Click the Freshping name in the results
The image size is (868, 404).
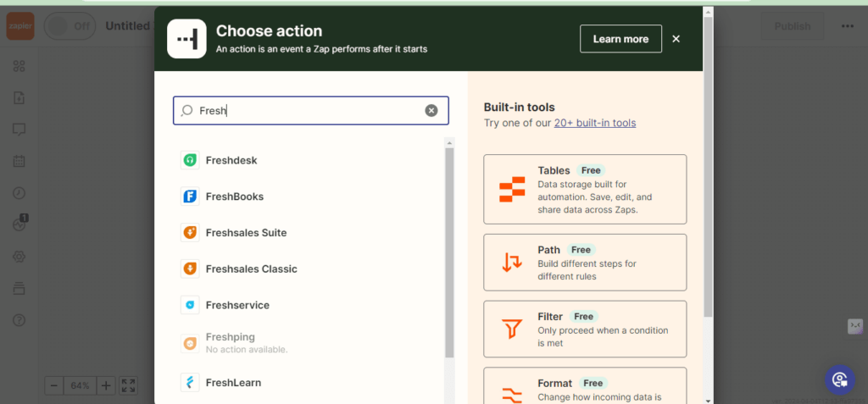(x=231, y=337)
